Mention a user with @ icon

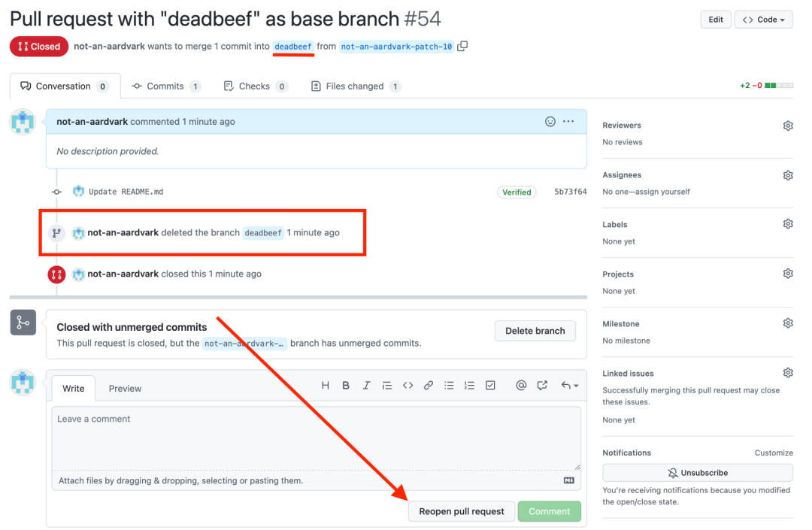(x=521, y=386)
